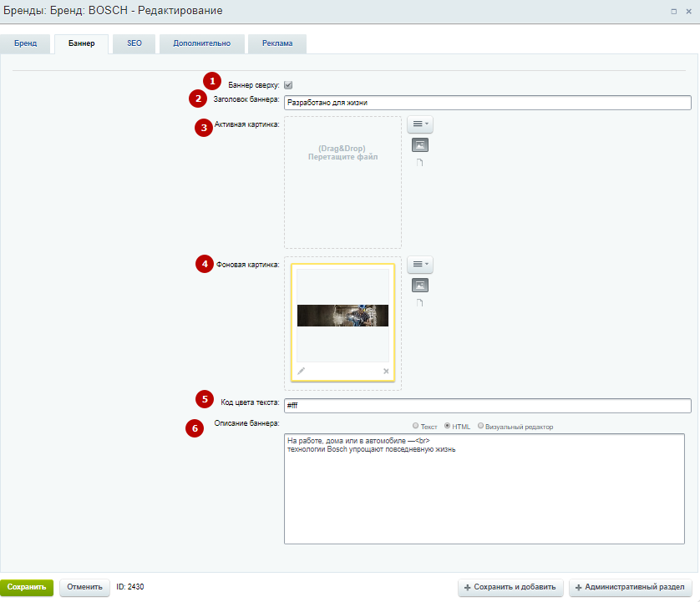
Task: Click the Заголовок баннера text field
Action: (x=488, y=103)
